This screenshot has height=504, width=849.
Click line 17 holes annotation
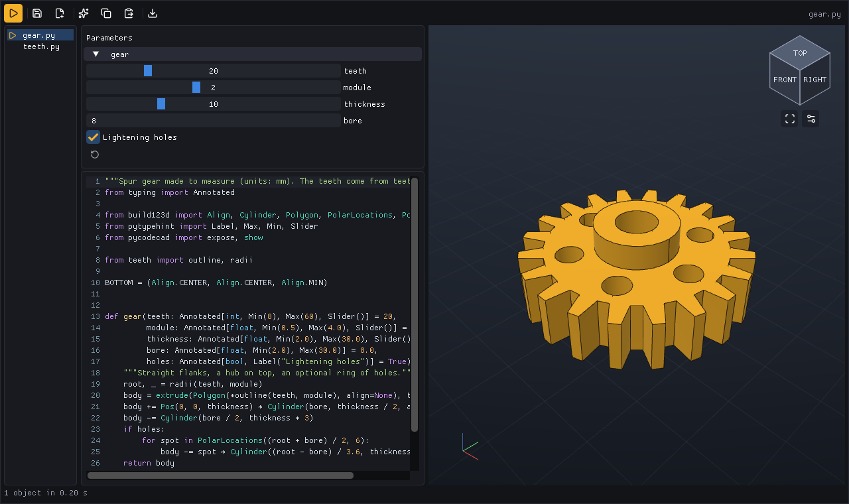pos(278,361)
